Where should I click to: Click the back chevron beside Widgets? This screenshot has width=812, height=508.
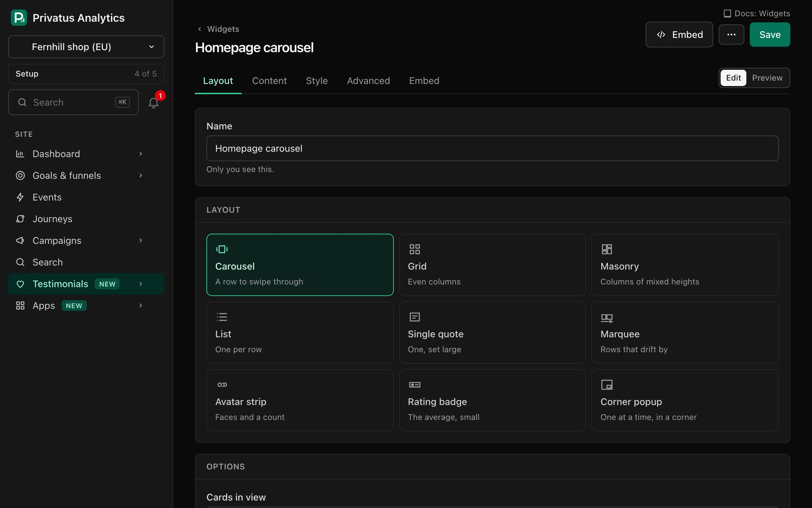click(200, 29)
